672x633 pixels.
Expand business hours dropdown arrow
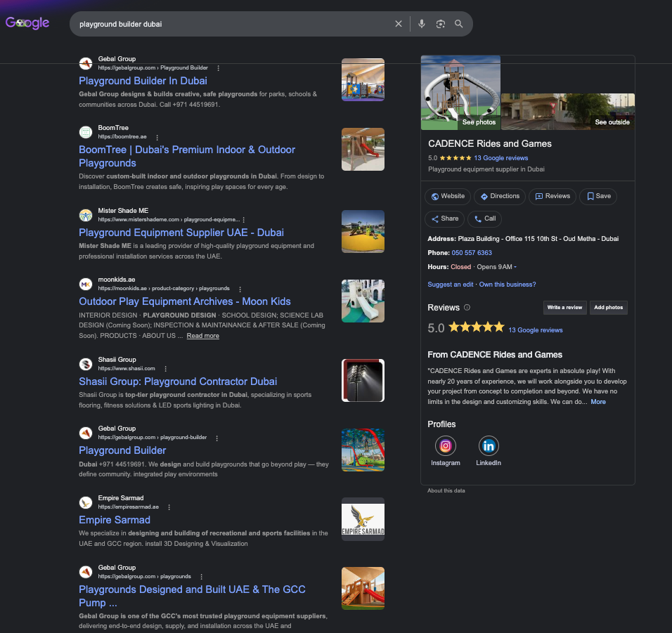(515, 267)
